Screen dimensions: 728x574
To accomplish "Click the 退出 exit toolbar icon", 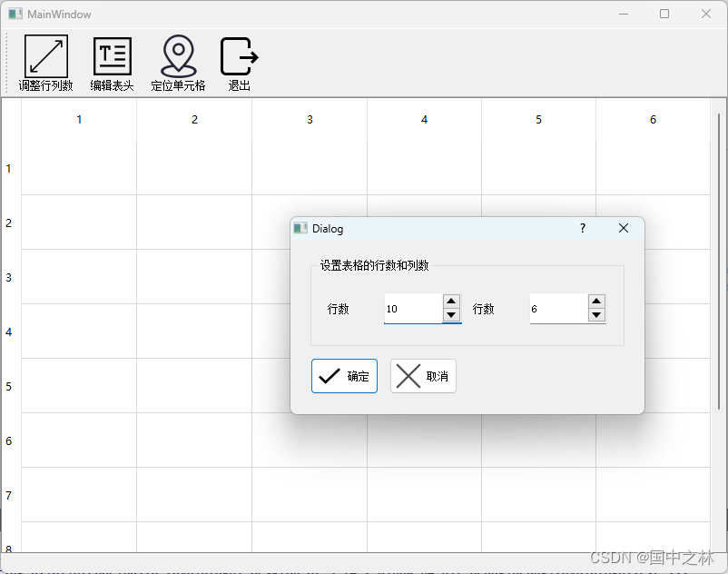I will point(239,64).
